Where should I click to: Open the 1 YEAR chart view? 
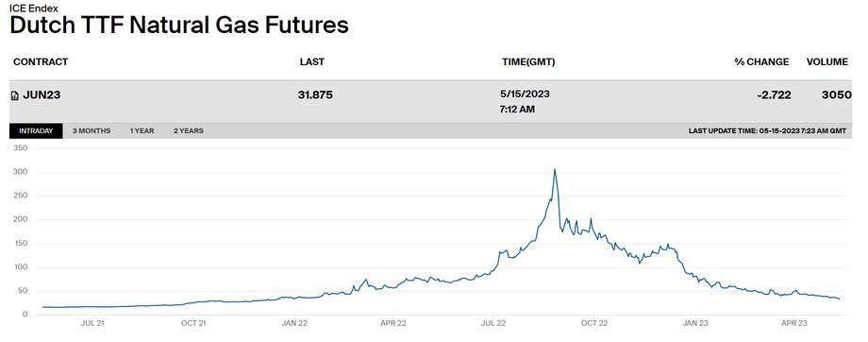[142, 130]
